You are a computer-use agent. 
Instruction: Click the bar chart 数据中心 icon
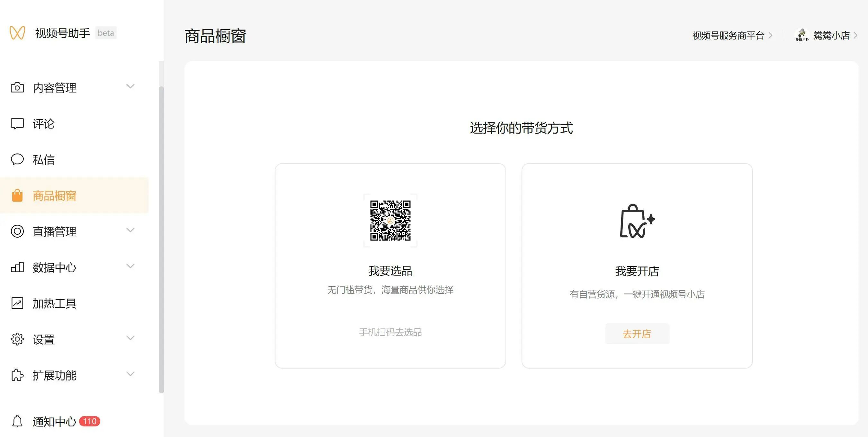pyautogui.click(x=17, y=267)
